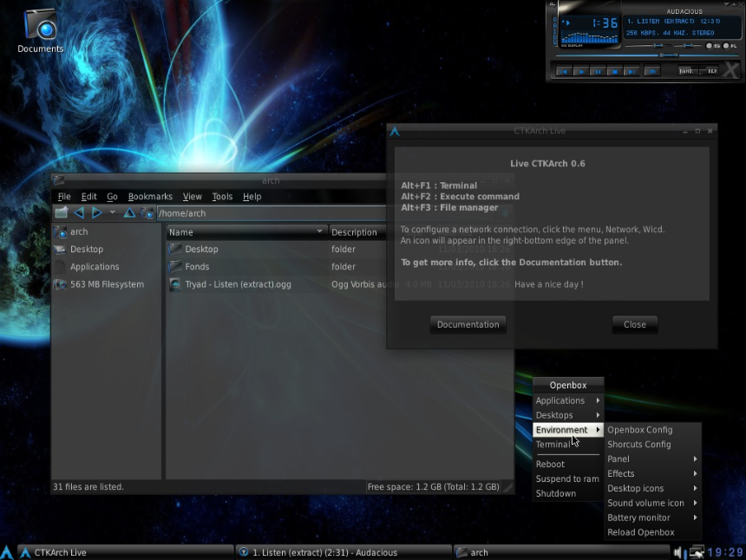746x560 pixels.
Task: Go to parent folder with up triangle
Action: (x=129, y=213)
